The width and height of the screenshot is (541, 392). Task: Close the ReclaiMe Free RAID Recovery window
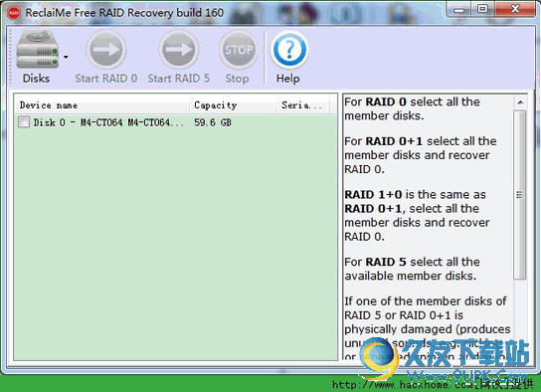(x=515, y=9)
